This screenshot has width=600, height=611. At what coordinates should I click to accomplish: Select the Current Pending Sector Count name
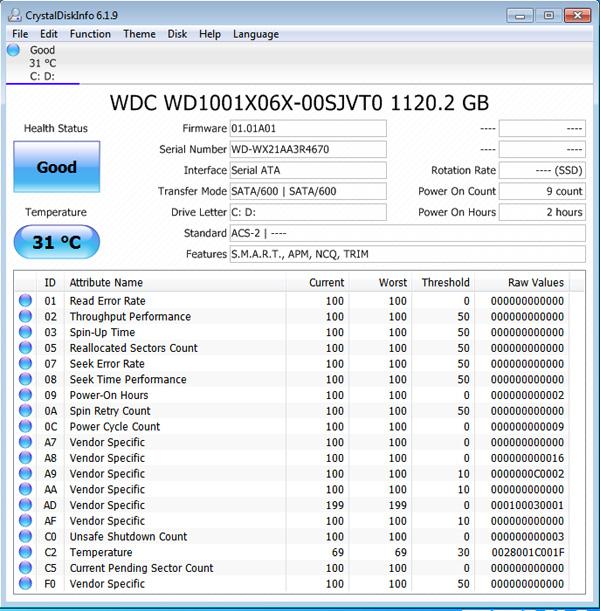tap(141, 568)
